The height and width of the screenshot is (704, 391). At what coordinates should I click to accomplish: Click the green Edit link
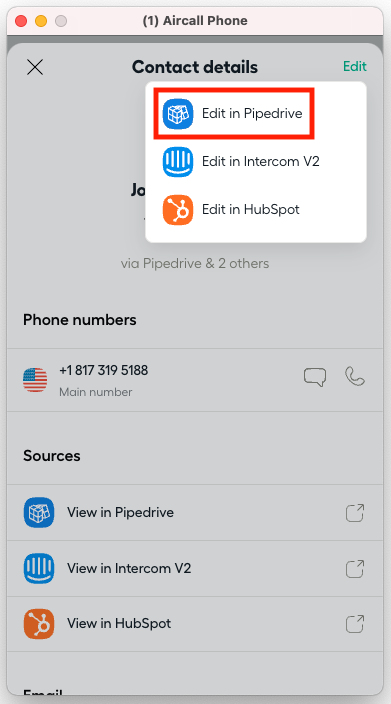355,66
